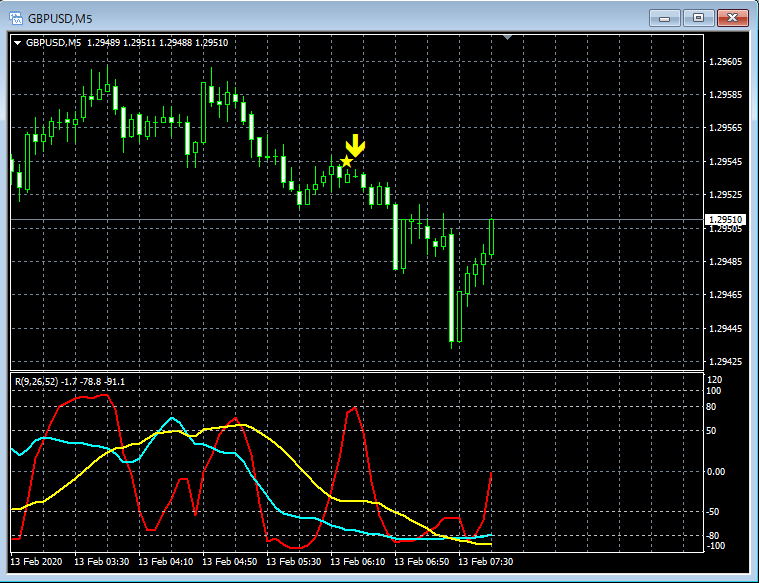Click indicator scale value -80

point(713,536)
